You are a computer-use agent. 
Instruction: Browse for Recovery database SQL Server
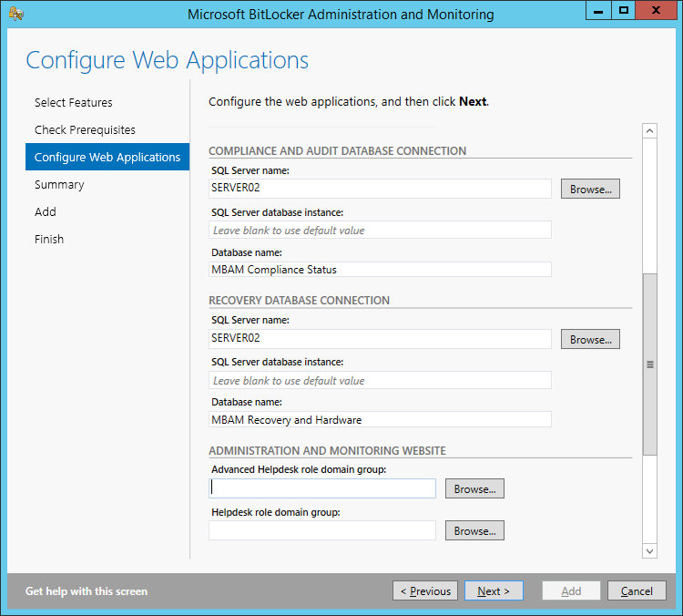(x=590, y=339)
